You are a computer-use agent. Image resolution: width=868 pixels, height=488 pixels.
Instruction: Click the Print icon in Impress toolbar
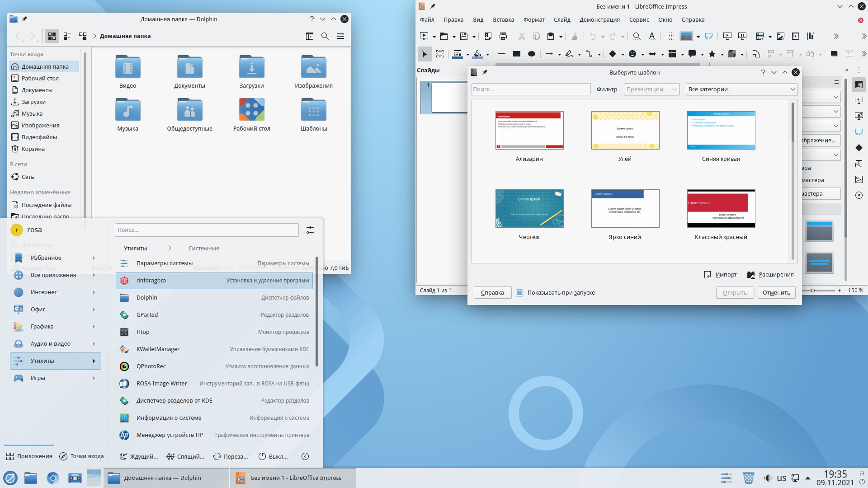(x=503, y=36)
